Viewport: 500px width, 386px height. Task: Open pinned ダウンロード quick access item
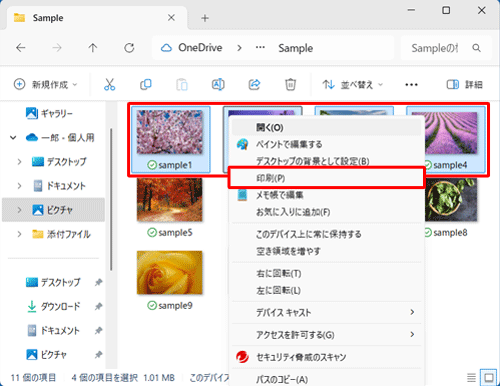pyautogui.click(x=53, y=306)
